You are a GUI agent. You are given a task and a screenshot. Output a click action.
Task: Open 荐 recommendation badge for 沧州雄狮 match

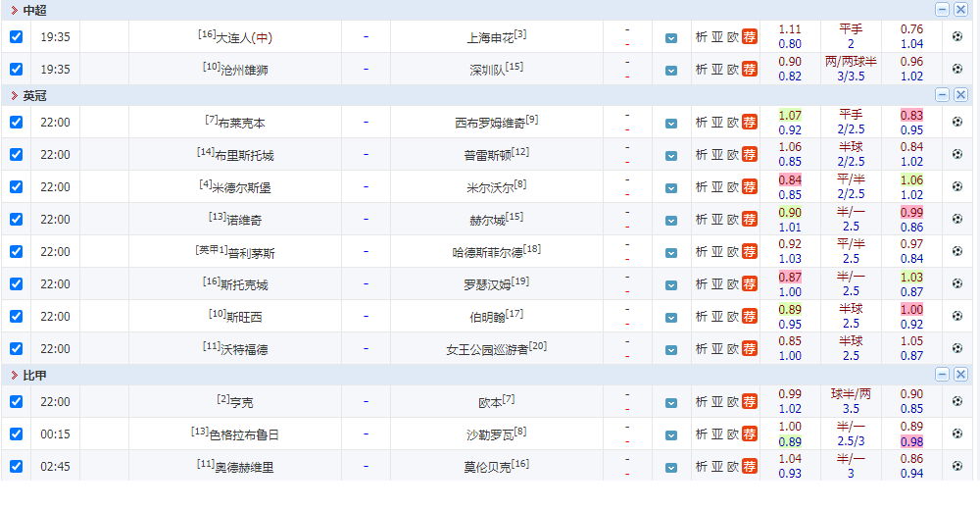click(750, 70)
